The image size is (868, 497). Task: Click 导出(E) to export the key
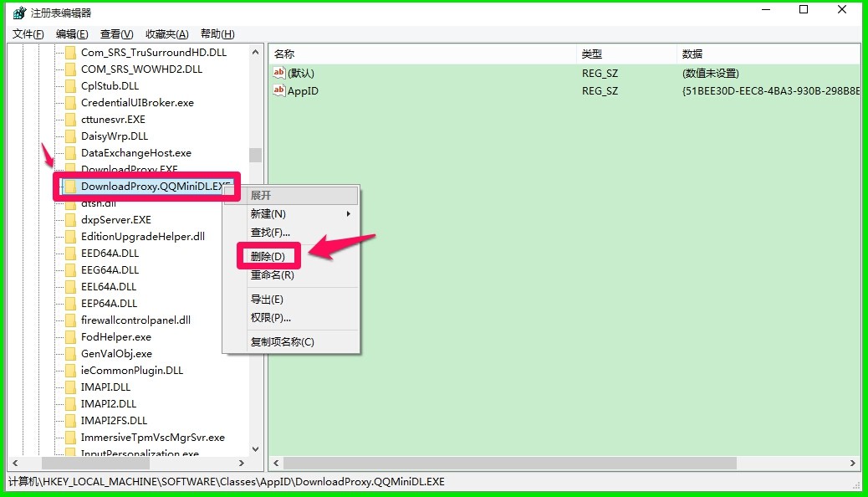point(265,299)
